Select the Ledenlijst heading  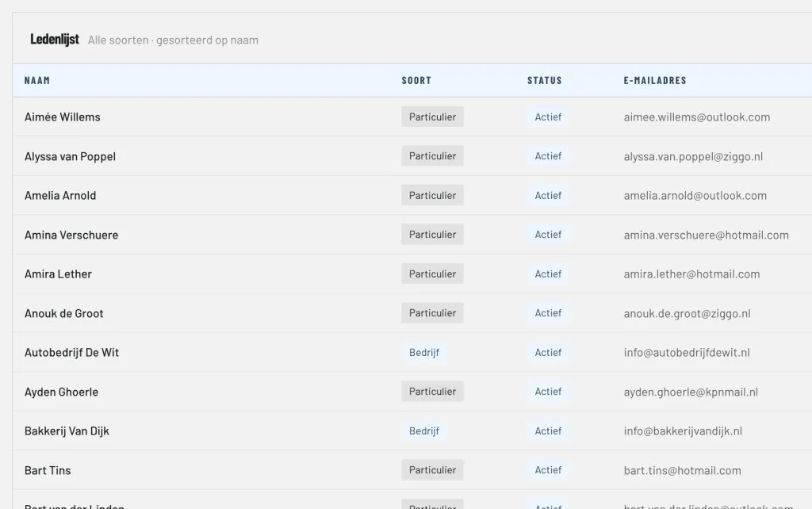[55, 40]
